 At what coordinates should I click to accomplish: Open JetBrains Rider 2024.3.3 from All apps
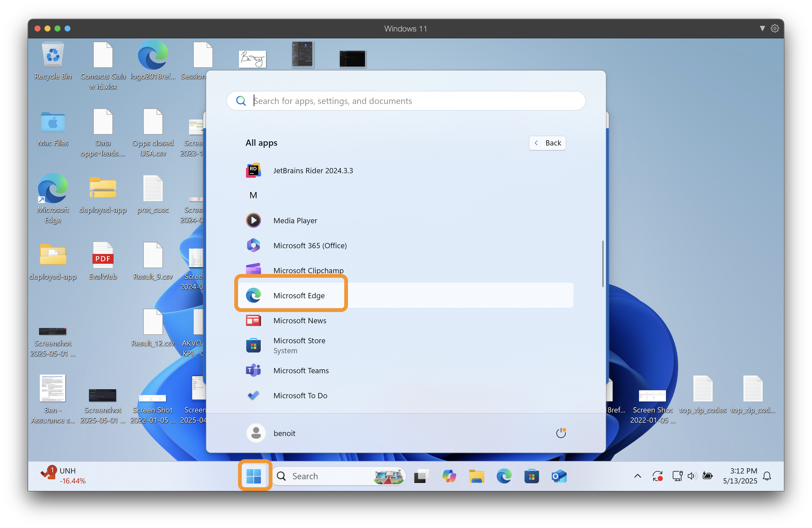(x=406, y=170)
